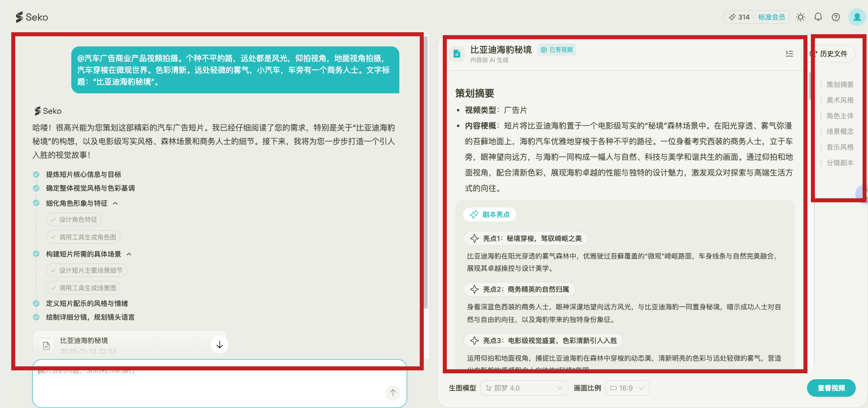Click the document panel scrollbar thumb

810,86
